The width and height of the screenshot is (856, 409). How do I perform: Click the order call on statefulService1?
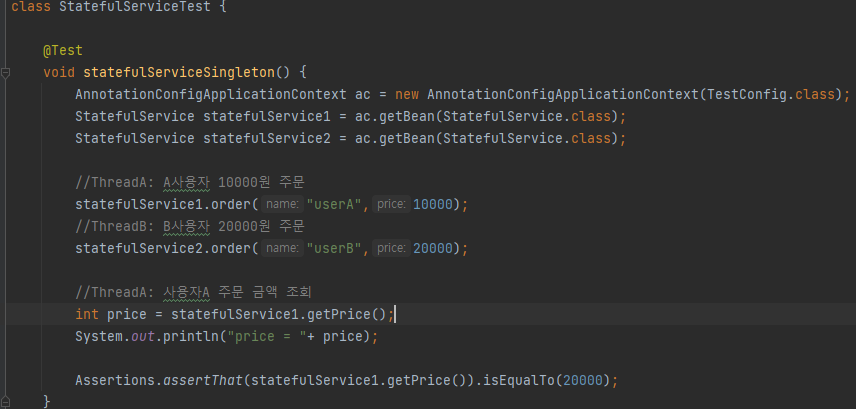[x=230, y=204]
